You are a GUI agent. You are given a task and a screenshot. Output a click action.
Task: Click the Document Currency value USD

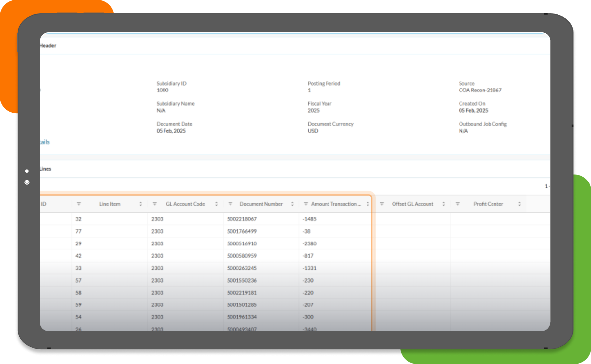313,131
